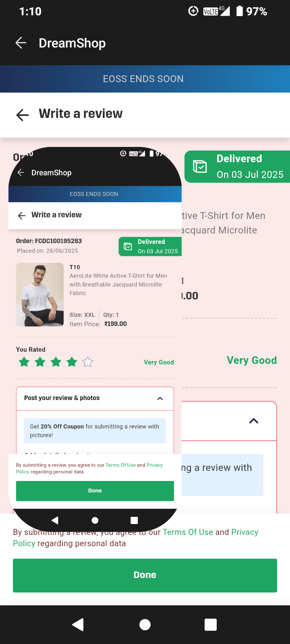290x644 pixels.
Task: Open the large Terms Of Use link
Action: 188,532
